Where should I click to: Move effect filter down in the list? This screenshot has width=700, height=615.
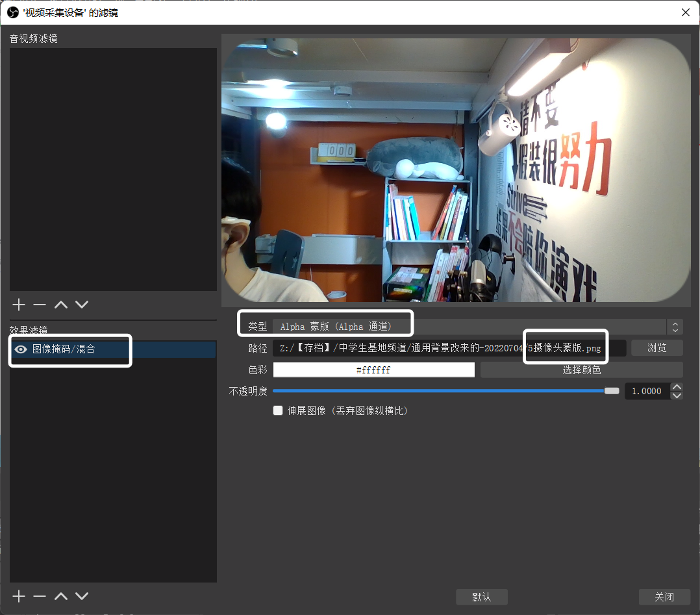[82, 596]
